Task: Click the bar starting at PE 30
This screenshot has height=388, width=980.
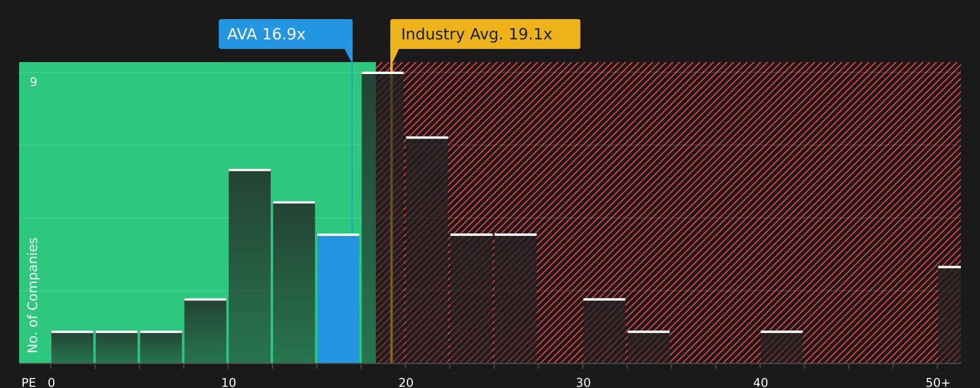Action: coord(604,331)
